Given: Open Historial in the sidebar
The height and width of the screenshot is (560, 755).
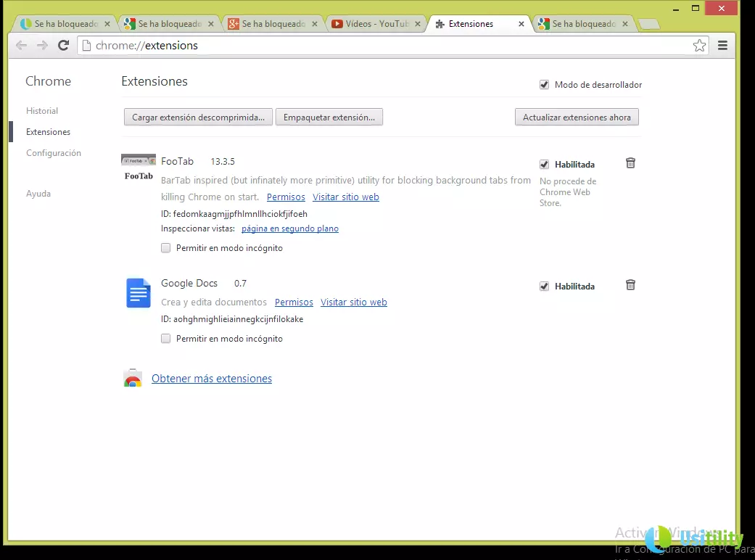Looking at the screenshot, I should [x=42, y=111].
